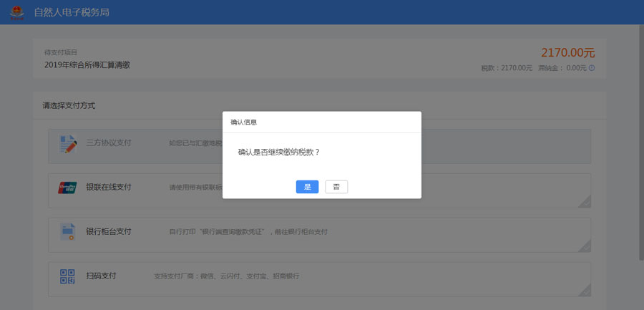This screenshot has width=644, height=310.
Task: Select 扫码支付 payment option
Action: coord(101,276)
